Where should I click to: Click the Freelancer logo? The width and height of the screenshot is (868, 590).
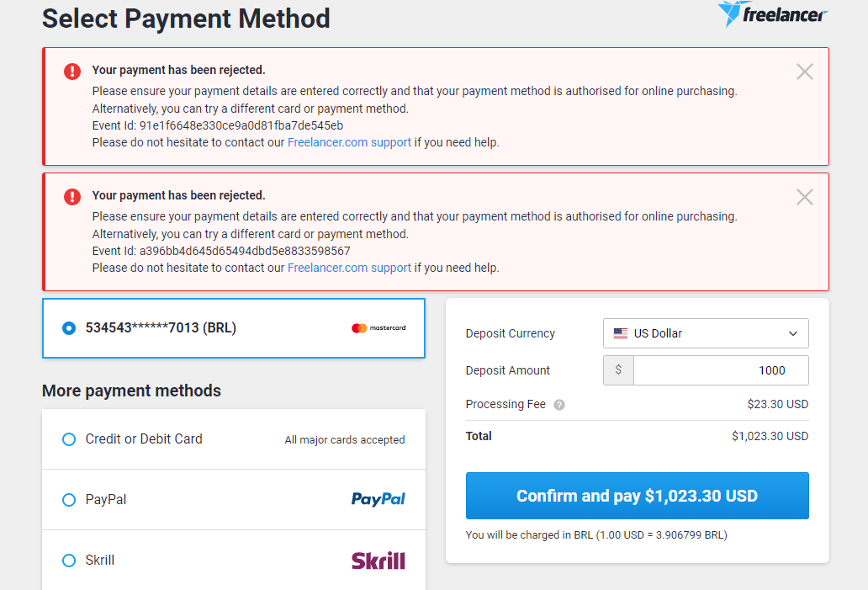(772, 13)
